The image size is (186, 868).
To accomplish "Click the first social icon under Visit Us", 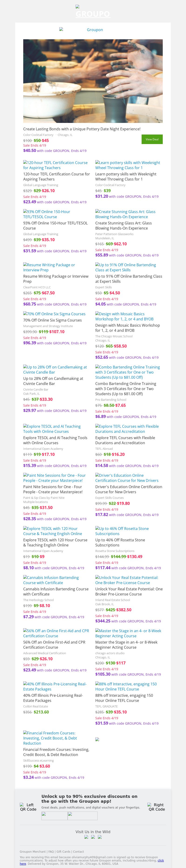I will [x=86, y=837].
